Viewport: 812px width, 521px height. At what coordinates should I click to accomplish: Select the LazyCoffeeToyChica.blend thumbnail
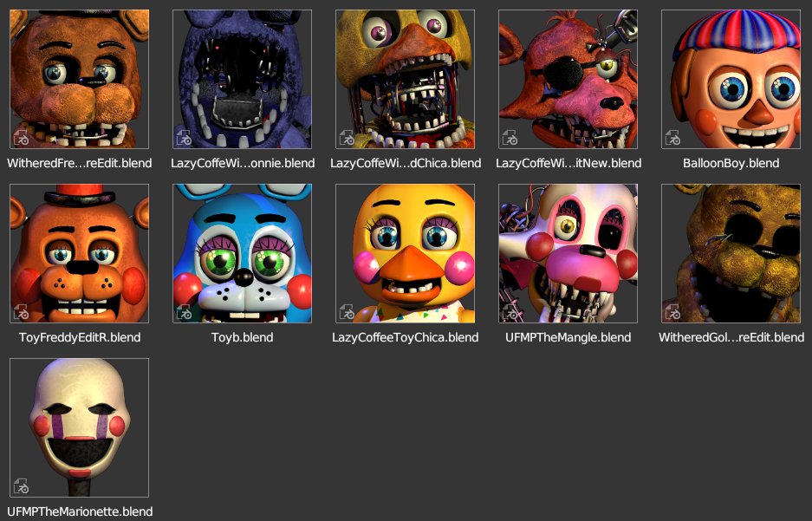pos(405,253)
